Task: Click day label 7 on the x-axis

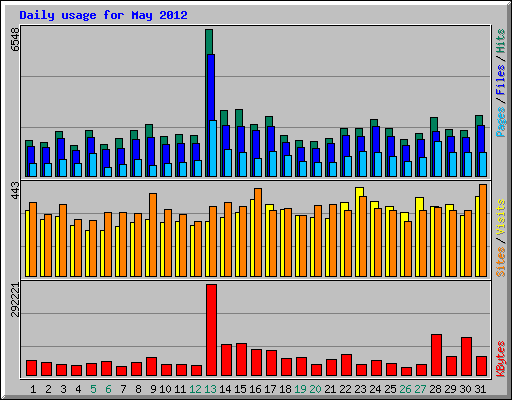Action: (x=123, y=389)
